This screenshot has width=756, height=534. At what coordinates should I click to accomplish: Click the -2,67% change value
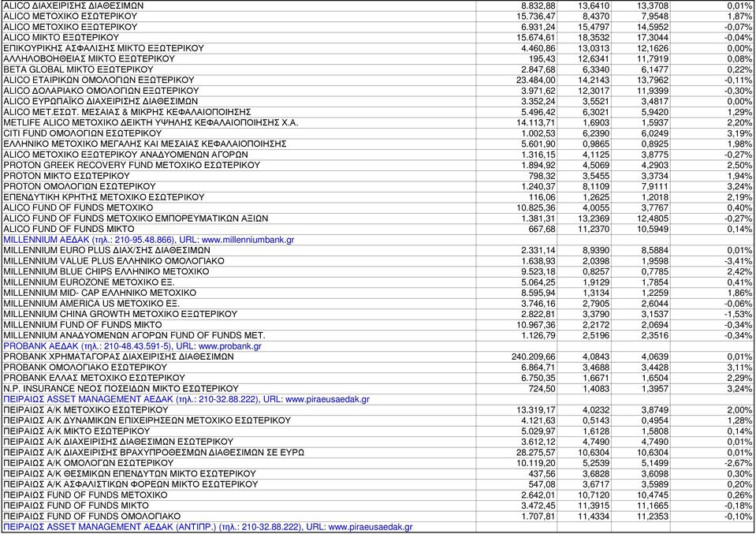[x=738, y=464]
